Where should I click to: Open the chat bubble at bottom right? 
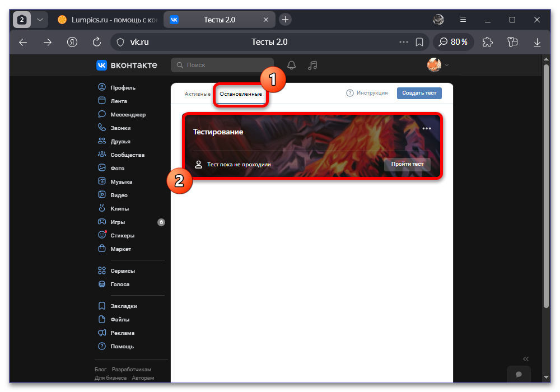pos(519,374)
